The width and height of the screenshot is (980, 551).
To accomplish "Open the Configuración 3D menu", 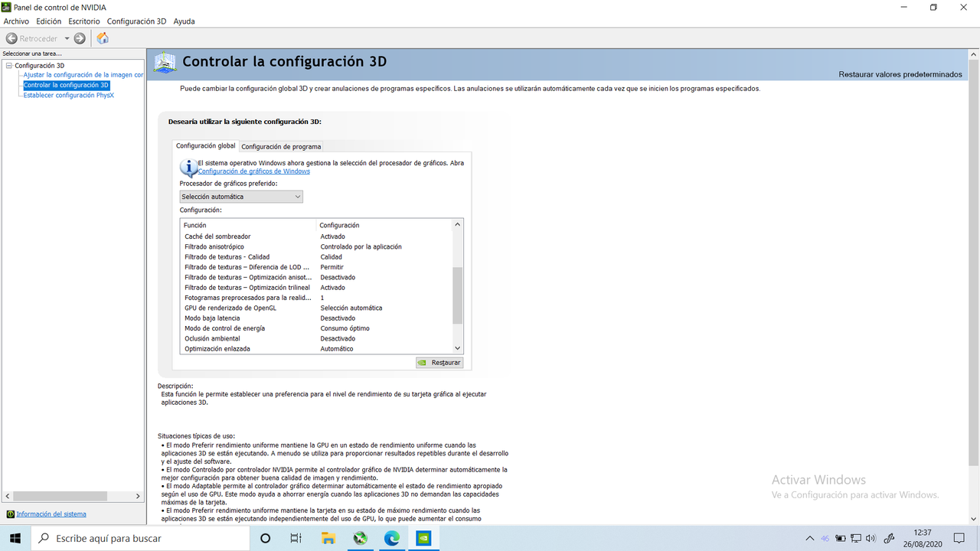I will [136, 21].
